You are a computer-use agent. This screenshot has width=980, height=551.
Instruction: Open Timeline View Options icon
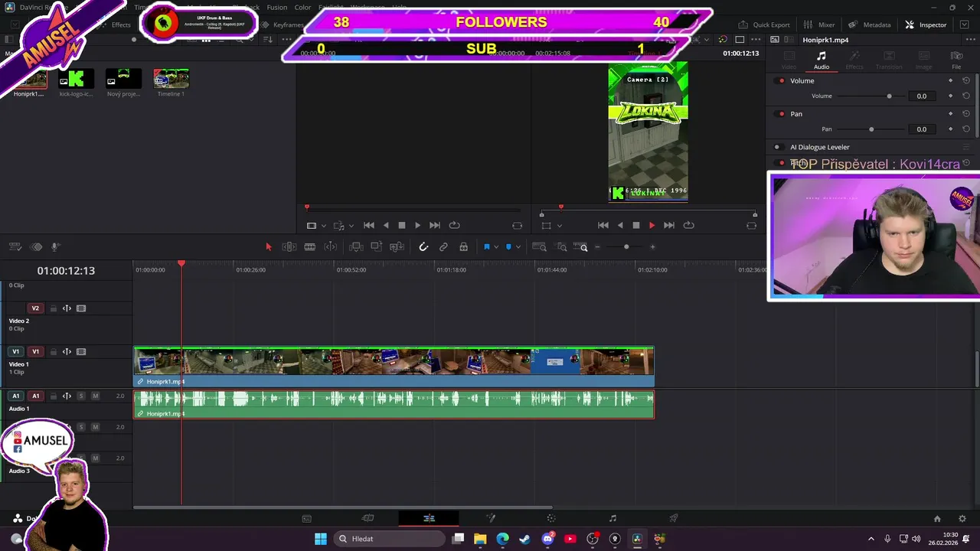pyautogui.click(x=15, y=246)
